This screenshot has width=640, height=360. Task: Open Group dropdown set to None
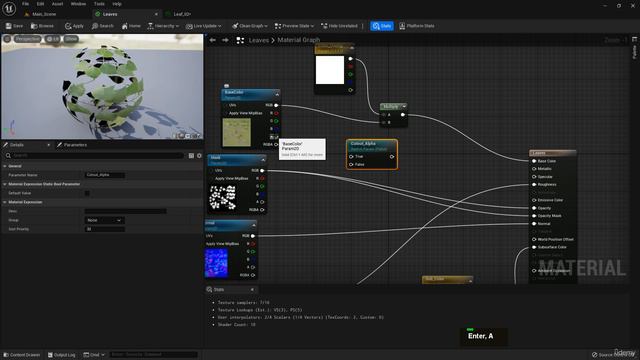coord(105,220)
